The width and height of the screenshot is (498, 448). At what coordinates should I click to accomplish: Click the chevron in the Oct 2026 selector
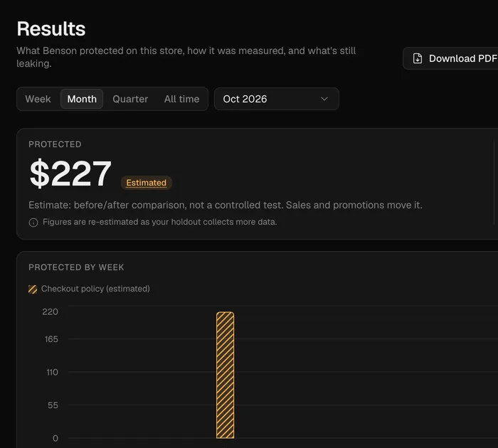click(324, 99)
